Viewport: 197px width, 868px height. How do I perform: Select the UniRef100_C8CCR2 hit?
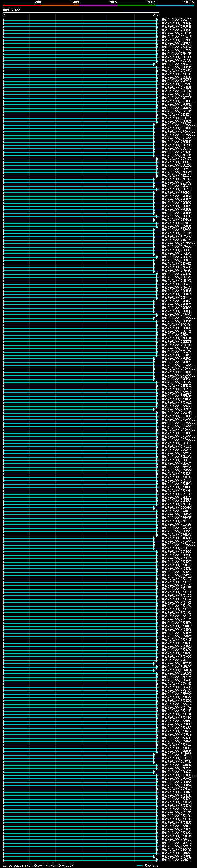pos(176,850)
